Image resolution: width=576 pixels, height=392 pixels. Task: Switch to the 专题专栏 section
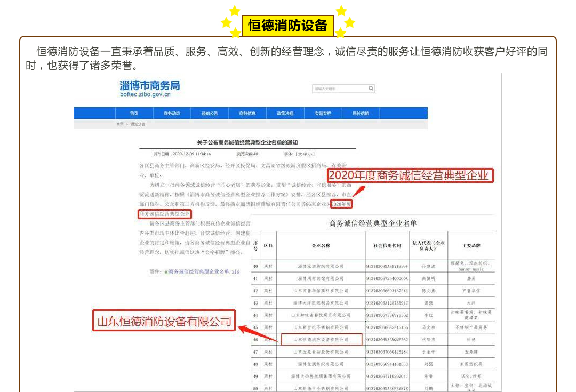323,114
